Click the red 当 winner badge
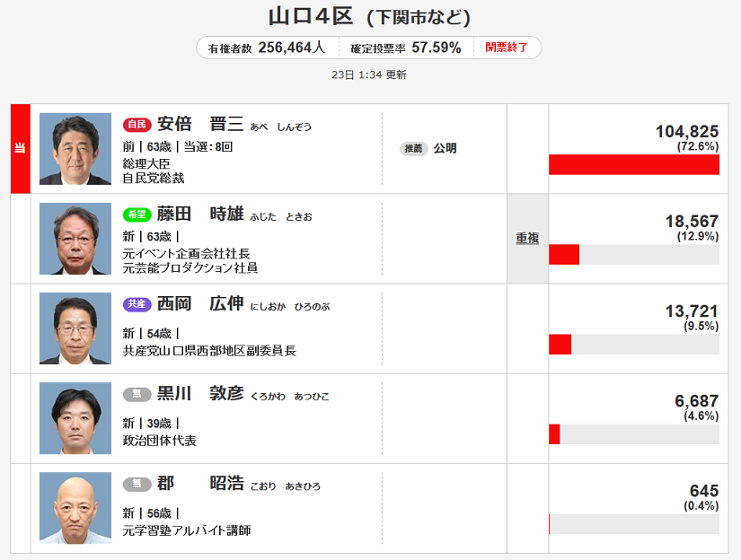This screenshot has height=560, width=741. coord(20,149)
